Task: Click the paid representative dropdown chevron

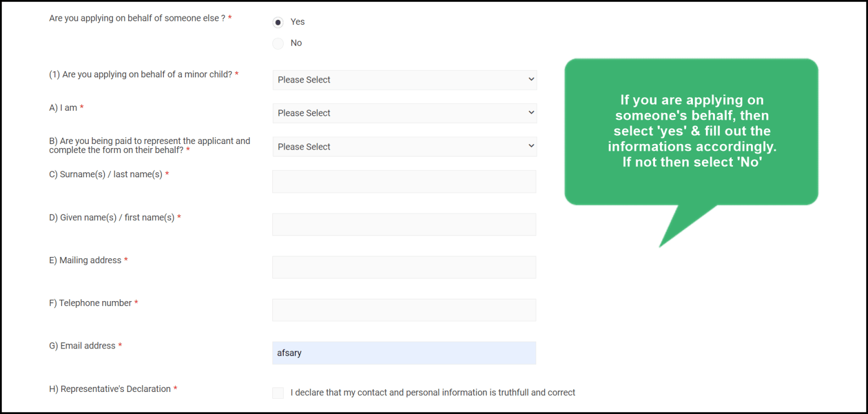Action: tap(531, 146)
